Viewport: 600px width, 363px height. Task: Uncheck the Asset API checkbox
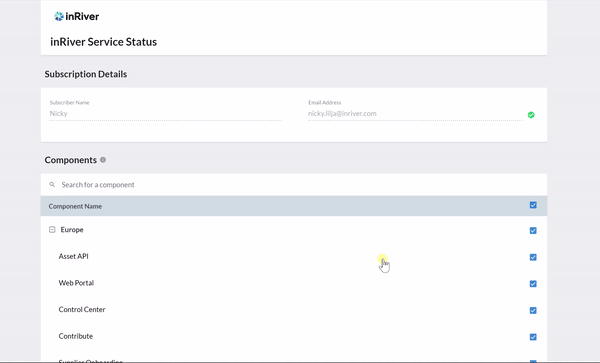533,257
